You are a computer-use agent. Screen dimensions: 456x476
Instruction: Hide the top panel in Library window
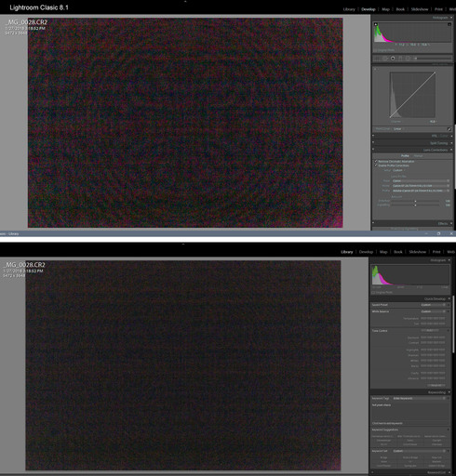click(x=183, y=245)
